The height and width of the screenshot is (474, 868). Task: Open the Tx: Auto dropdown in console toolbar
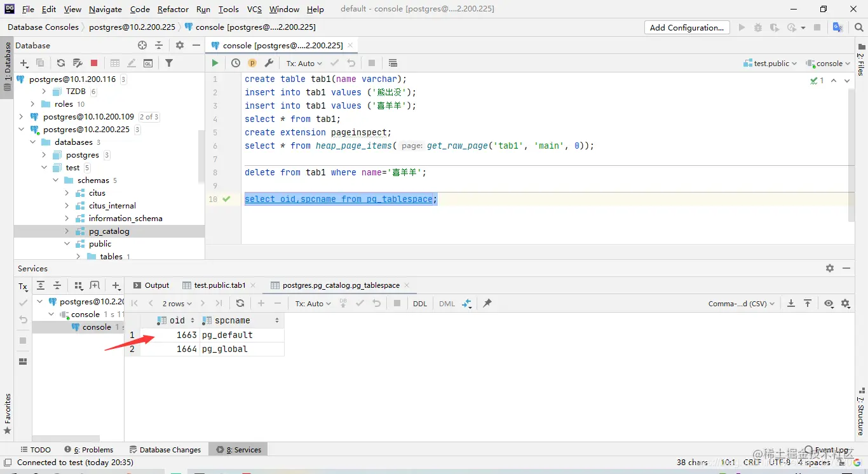point(304,63)
